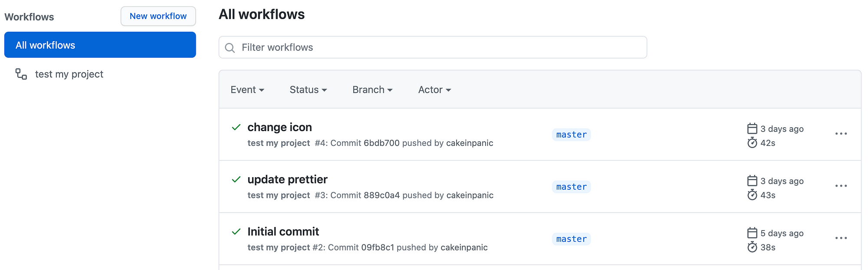Click cakeinpanic in the change icon row
Screen dimensions: 868x270
(x=470, y=143)
